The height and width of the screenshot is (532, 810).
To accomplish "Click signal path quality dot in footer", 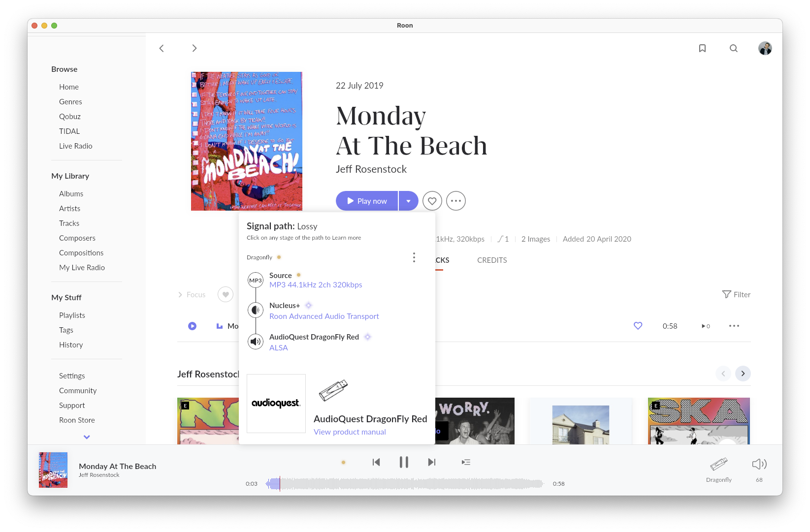I will (343, 462).
